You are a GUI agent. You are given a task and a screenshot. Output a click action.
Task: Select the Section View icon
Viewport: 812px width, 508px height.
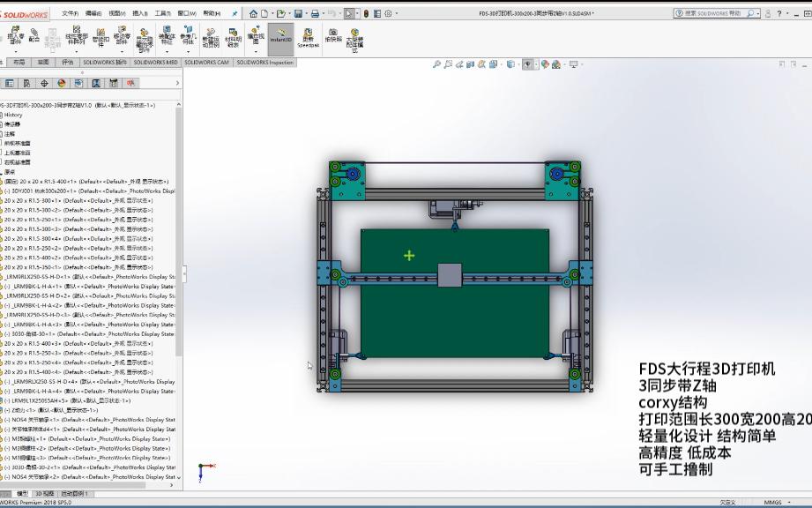[469, 63]
